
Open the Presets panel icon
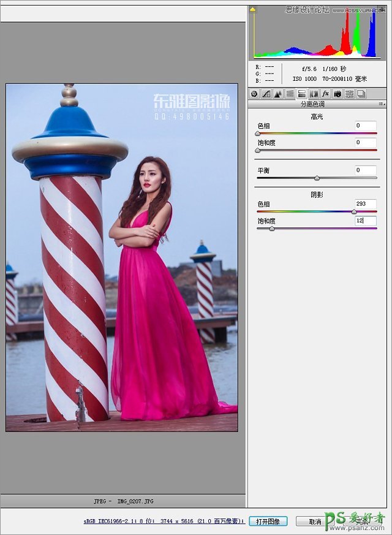[349, 94]
